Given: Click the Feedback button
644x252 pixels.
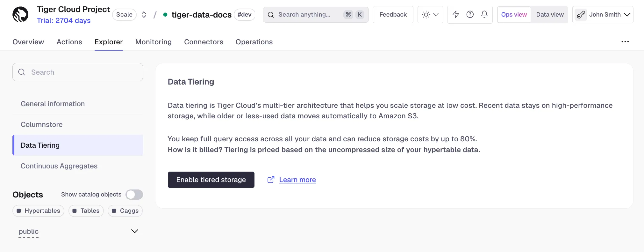Looking at the screenshot, I should [x=393, y=15].
